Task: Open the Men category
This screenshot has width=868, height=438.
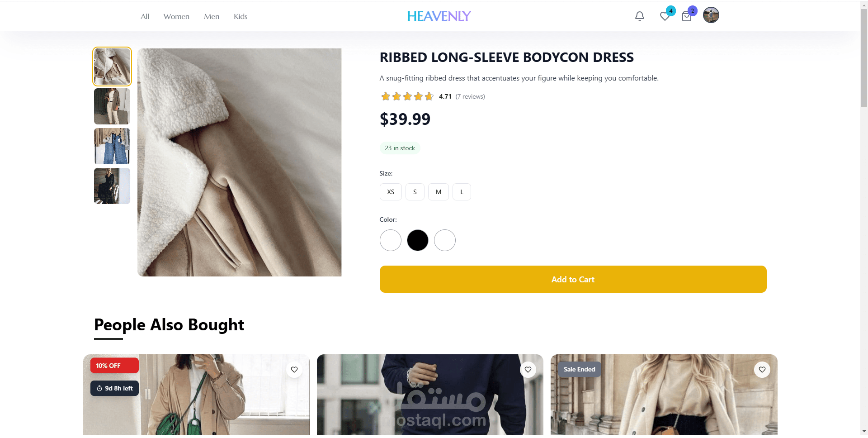Action: coord(212,17)
